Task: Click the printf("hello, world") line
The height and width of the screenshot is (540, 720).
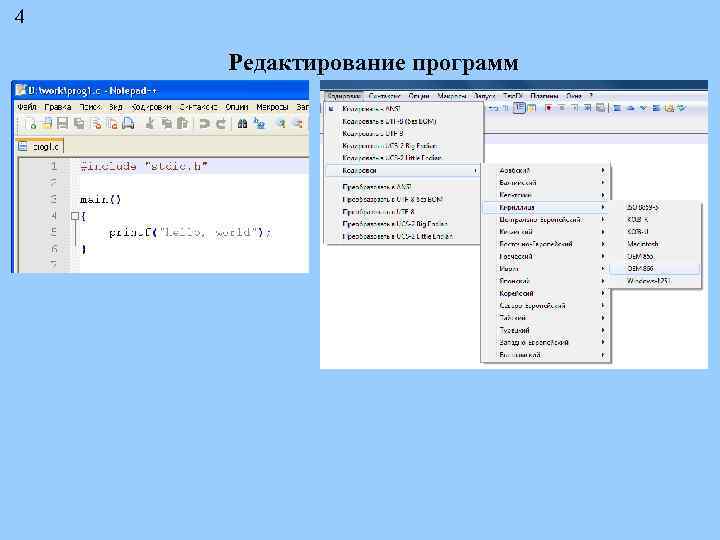Action: pos(190,232)
